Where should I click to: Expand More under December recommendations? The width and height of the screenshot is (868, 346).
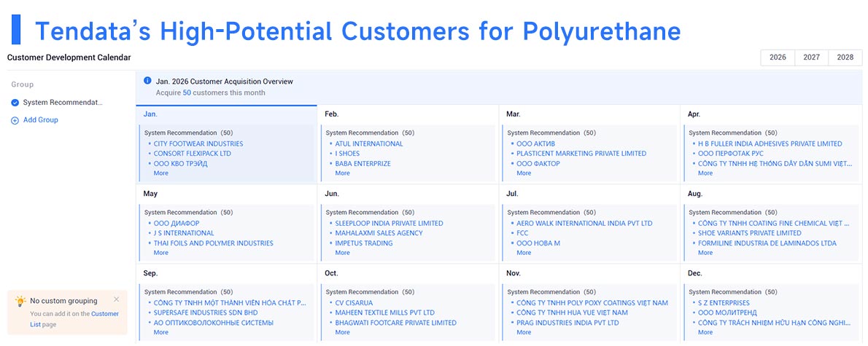(x=705, y=333)
